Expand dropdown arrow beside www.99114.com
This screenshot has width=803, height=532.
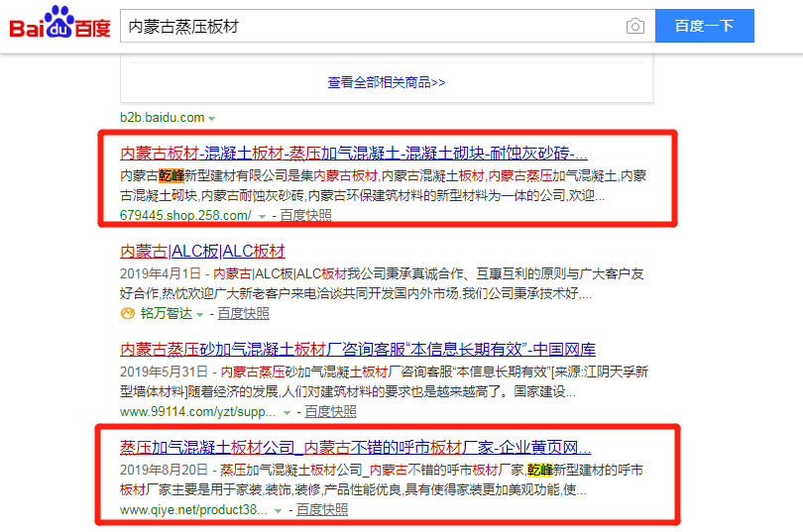click(x=287, y=413)
